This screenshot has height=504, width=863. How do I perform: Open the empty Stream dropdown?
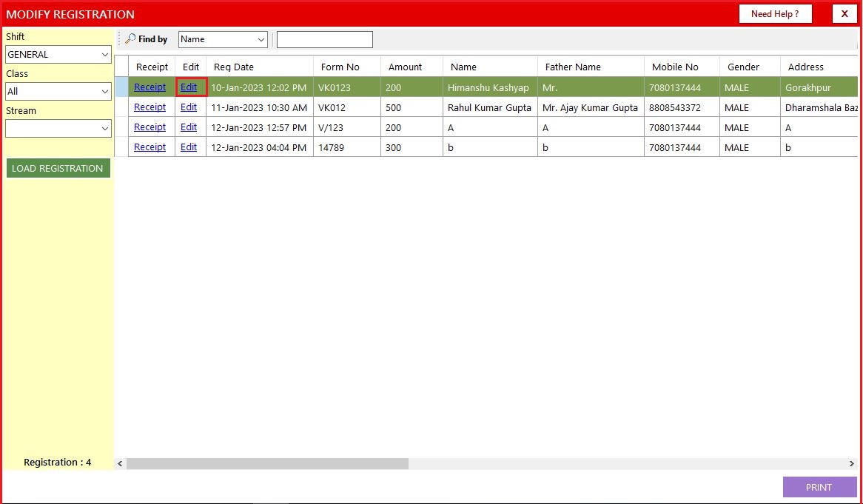58,129
